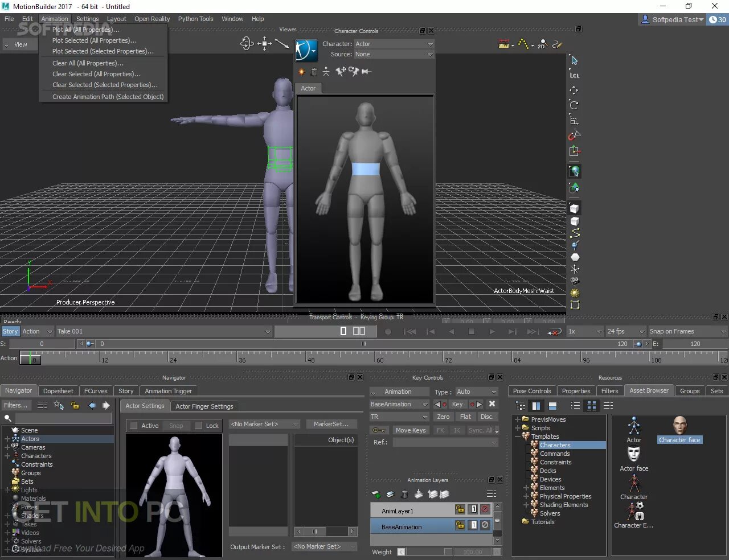Toggle the loop playback button

[x=554, y=331]
